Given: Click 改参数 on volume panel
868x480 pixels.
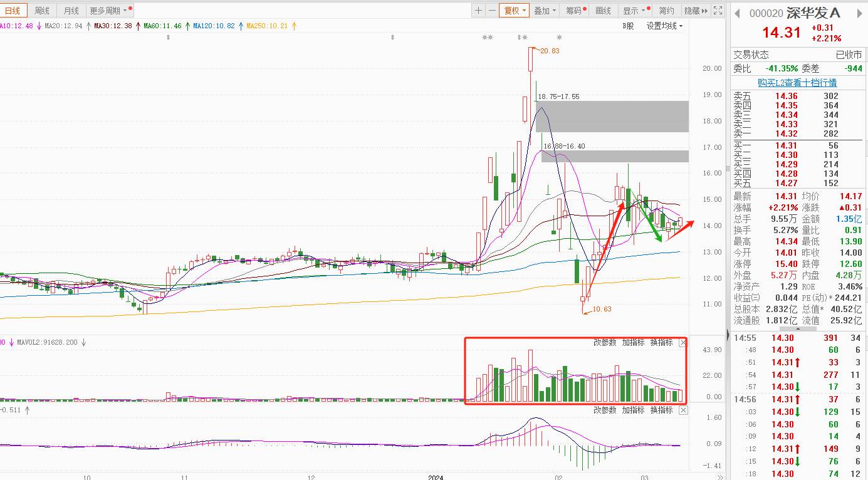Looking at the screenshot, I should point(605,343).
